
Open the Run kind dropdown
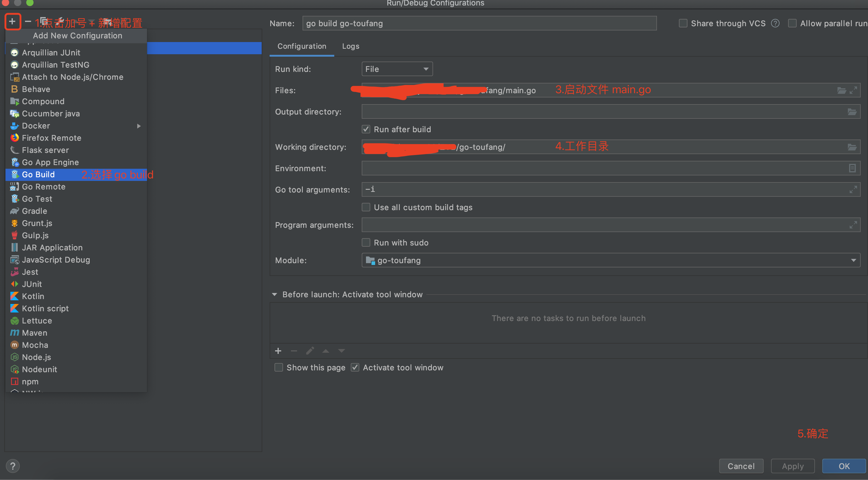[396, 69]
